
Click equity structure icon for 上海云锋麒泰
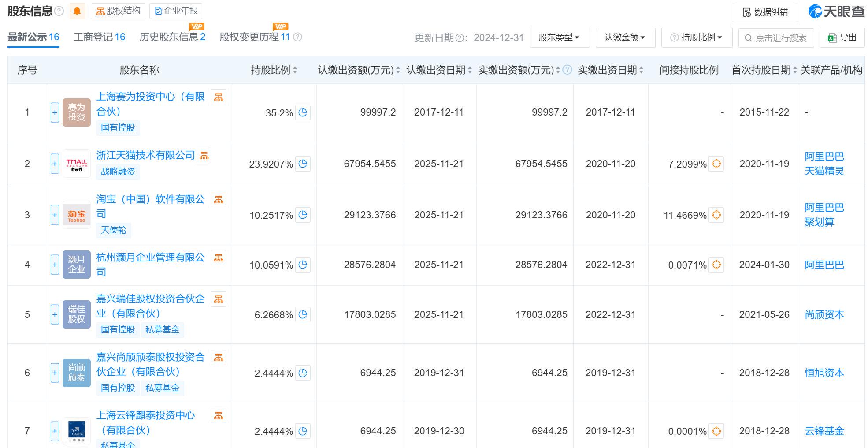219,416
